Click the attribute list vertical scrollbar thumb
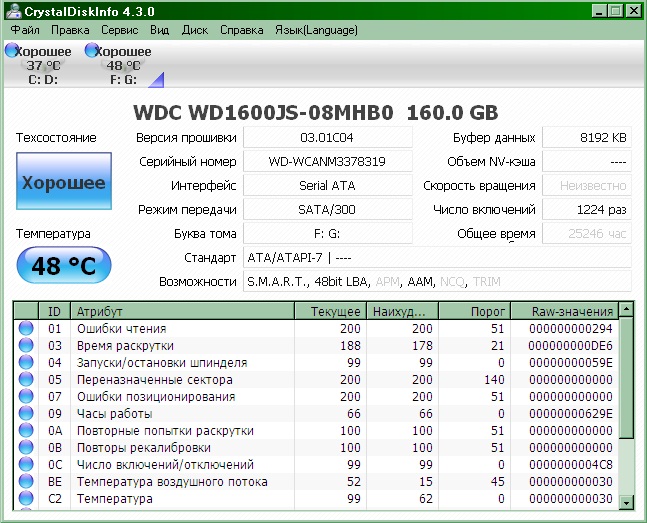The height and width of the screenshot is (523, 647). click(626, 378)
